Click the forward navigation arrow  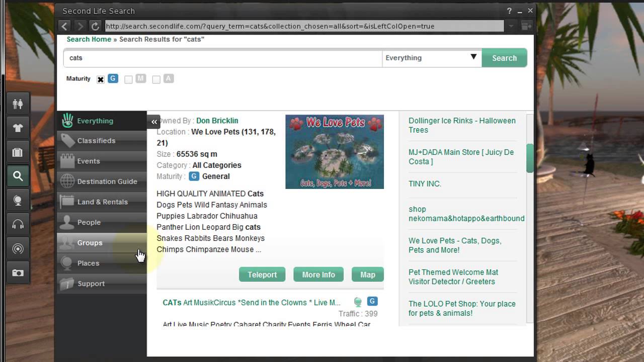point(80,26)
